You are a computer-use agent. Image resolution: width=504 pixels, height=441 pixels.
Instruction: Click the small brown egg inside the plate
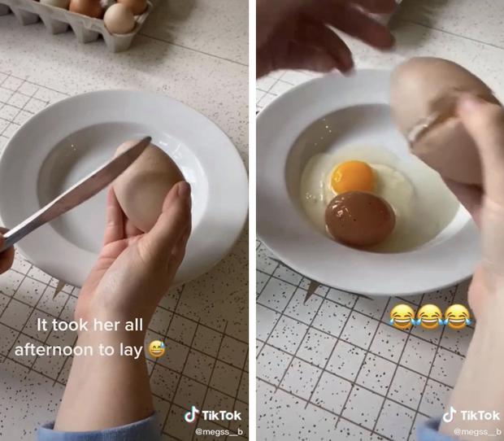click(x=359, y=219)
